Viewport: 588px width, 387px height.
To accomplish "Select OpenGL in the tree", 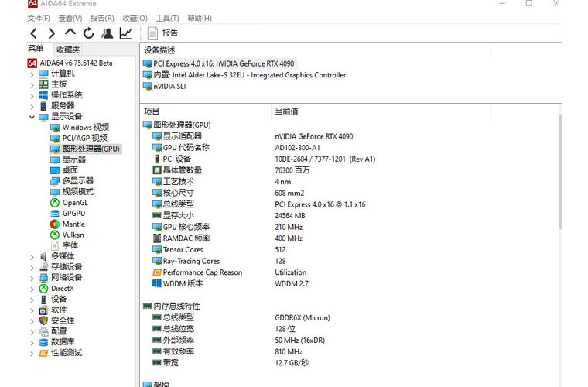I will pyautogui.click(x=74, y=203).
